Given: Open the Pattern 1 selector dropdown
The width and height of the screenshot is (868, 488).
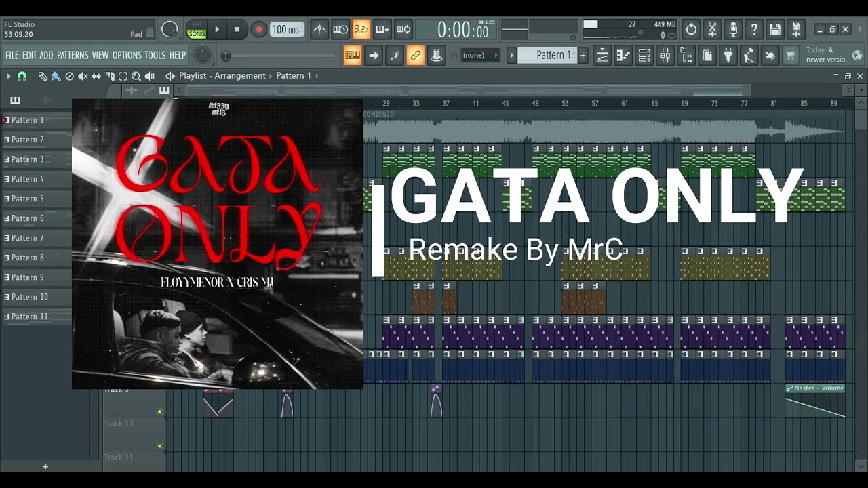Looking at the screenshot, I should 548,56.
